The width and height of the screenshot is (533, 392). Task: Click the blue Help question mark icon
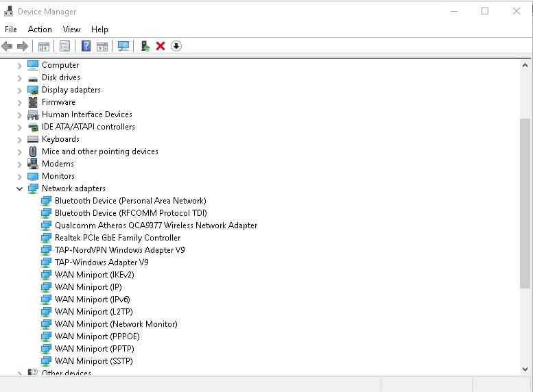click(86, 46)
